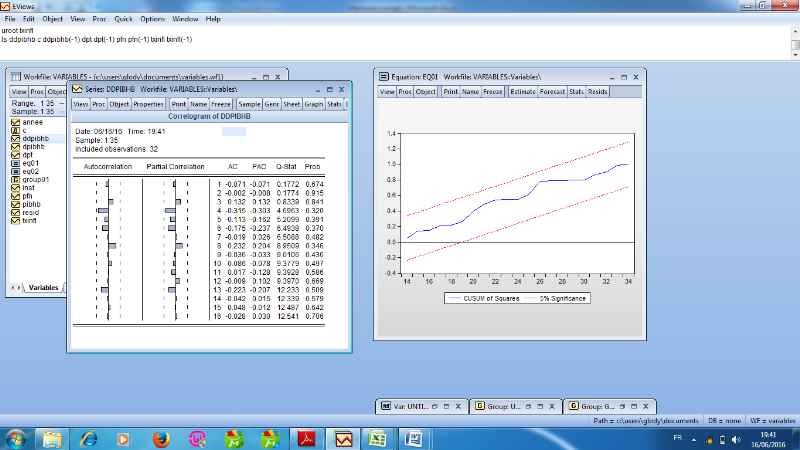Switch to the Variables workfile page tab
Viewport: 800px width, 450px height.
pyautogui.click(x=42, y=287)
